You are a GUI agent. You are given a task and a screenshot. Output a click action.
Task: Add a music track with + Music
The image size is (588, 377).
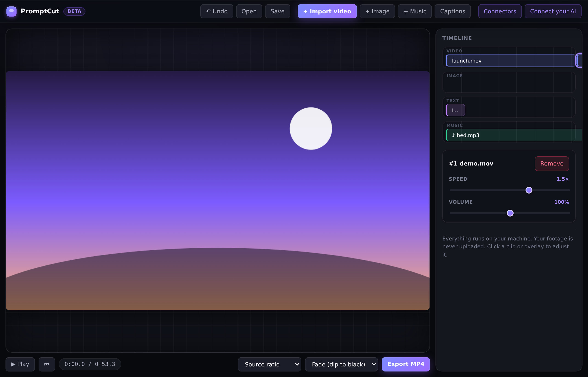click(415, 11)
